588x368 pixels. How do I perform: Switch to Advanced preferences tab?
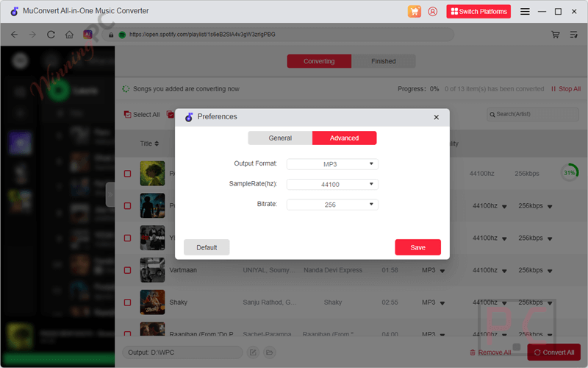click(x=344, y=138)
